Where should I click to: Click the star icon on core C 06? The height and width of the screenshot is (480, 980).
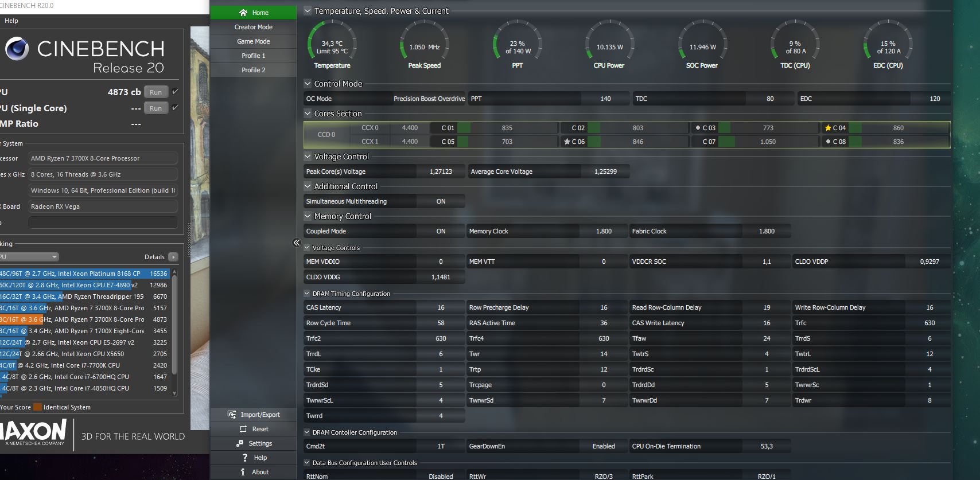pyautogui.click(x=567, y=142)
